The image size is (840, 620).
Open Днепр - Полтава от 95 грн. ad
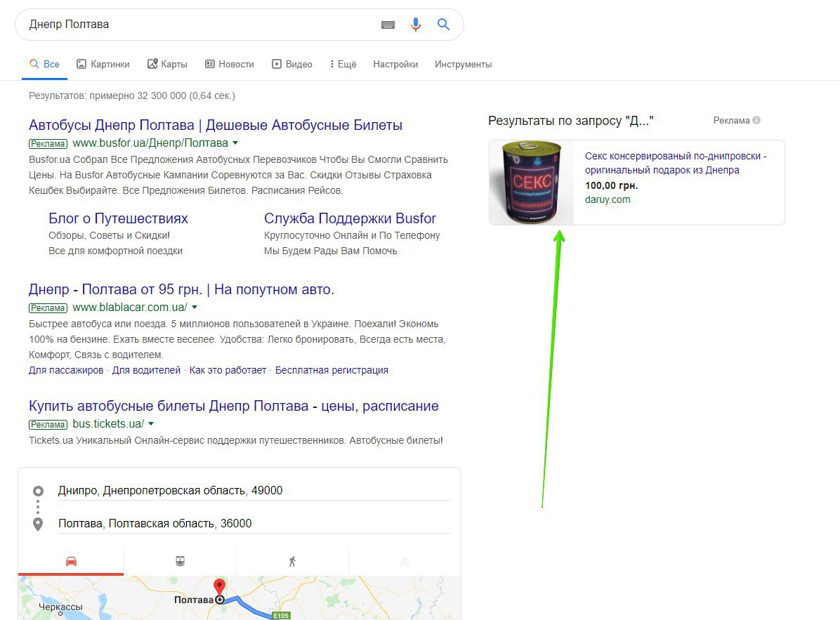pos(182,290)
